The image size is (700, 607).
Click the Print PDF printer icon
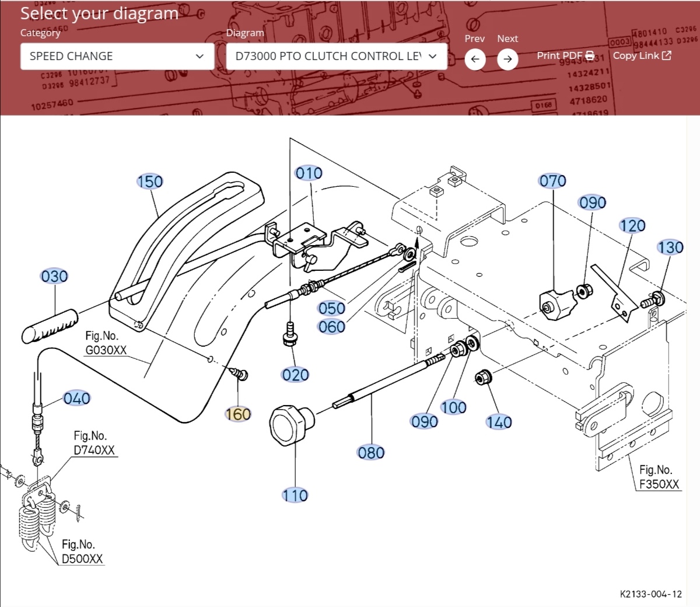590,56
